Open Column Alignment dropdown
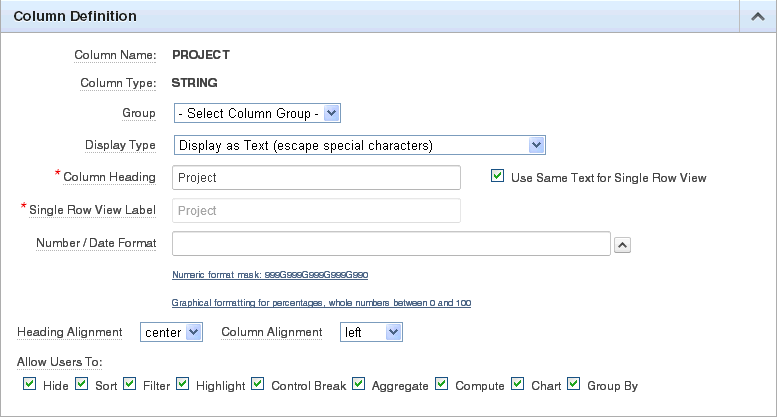Viewport: 777px width, 417px height. coord(370,331)
